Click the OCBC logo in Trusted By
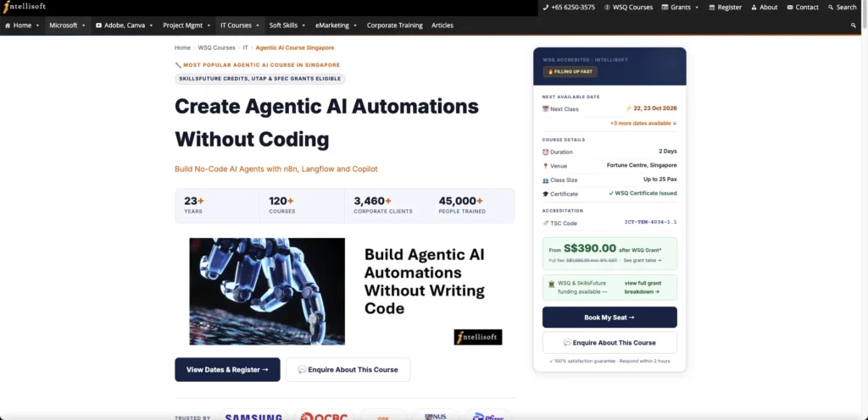Viewport: 868px width, 420px height. 325,417
